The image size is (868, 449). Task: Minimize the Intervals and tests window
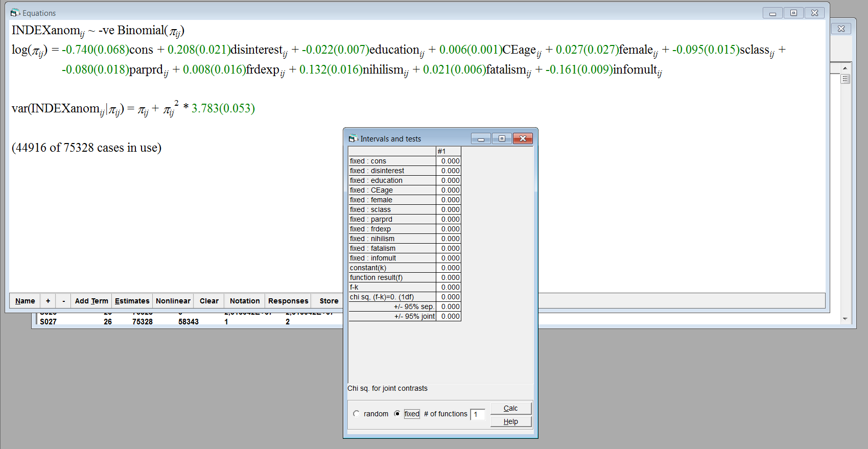pyautogui.click(x=481, y=138)
